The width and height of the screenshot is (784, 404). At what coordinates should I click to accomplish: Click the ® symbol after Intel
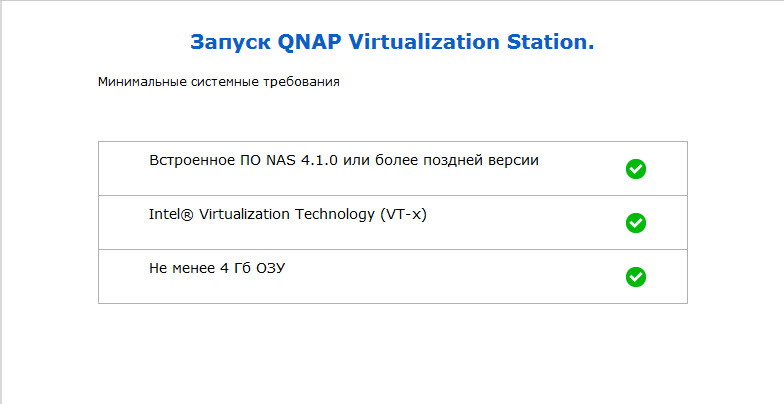coord(185,214)
